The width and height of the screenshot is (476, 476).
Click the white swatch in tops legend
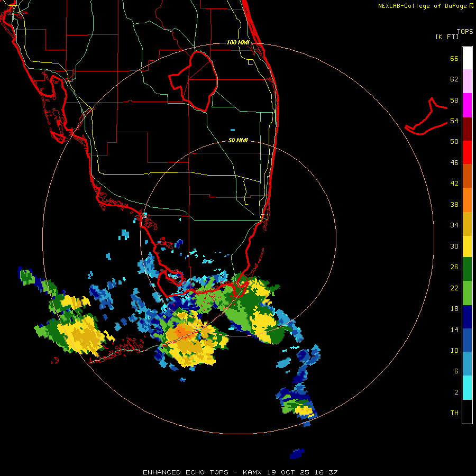coord(467,58)
